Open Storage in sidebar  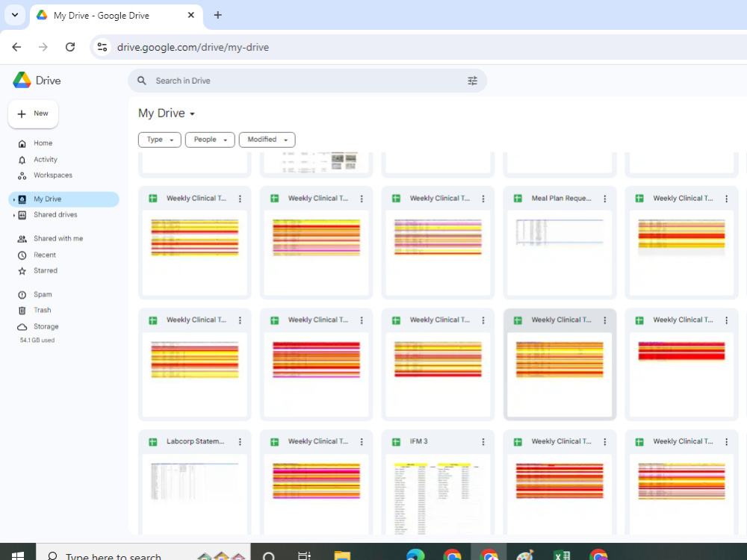tap(46, 327)
